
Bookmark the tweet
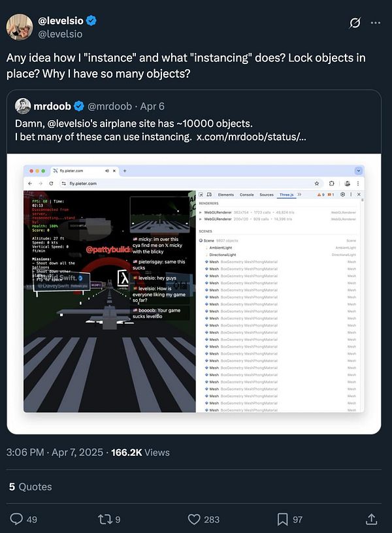click(283, 519)
